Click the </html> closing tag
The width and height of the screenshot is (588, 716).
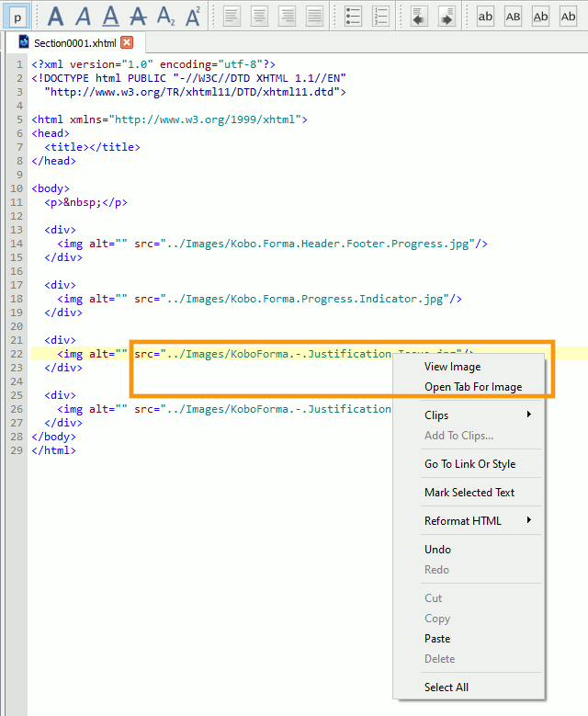coord(53,450)
